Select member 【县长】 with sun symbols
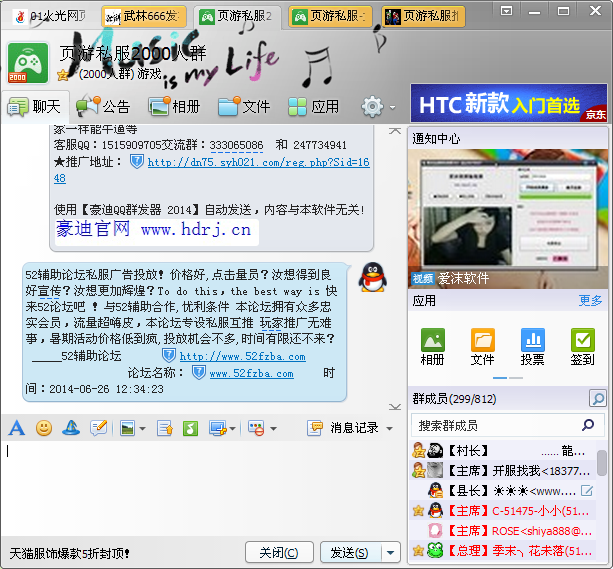This screenshot has width=613, height=569. pyautogui.click(x=503, y=490)
